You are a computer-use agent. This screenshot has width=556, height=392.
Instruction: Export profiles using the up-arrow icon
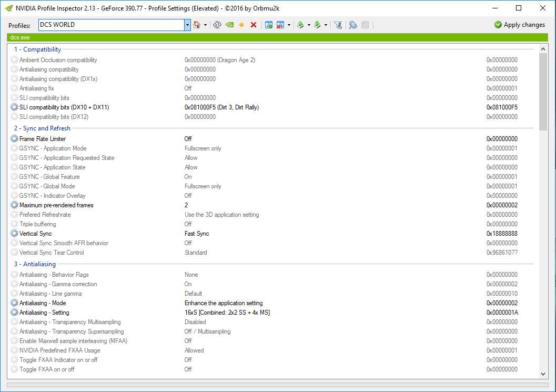coord(300,25)
